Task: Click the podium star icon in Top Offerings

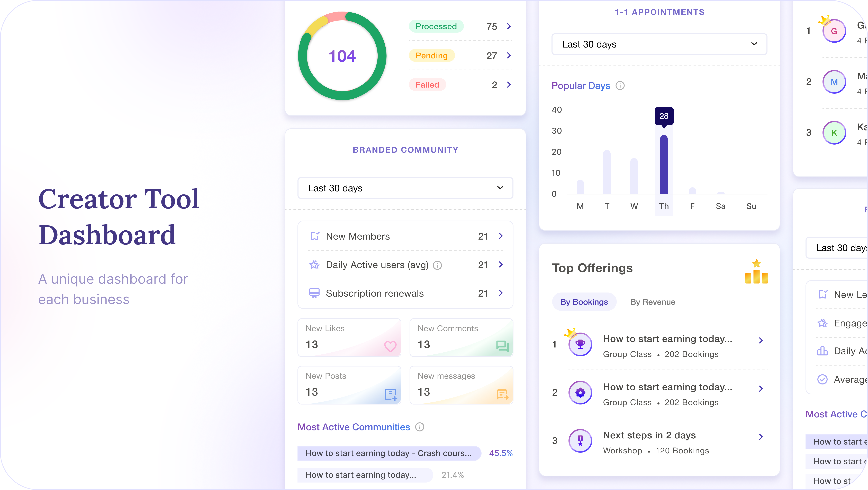Action: coord(756,272)
